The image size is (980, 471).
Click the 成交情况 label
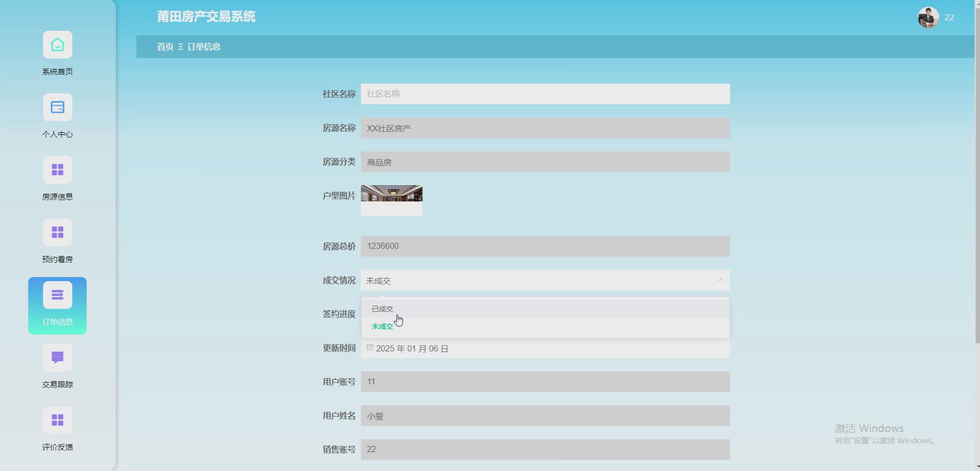click(x=339, y=280)
